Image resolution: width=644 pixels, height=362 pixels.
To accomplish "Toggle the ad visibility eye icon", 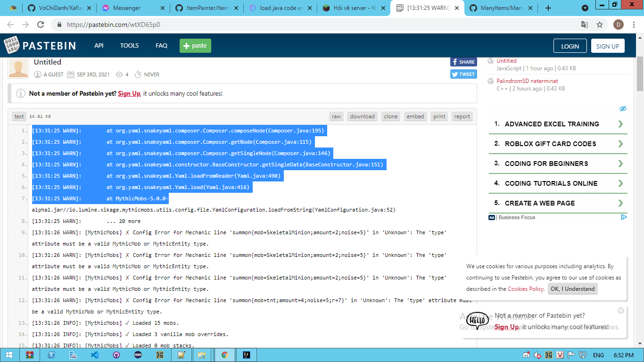I will (x=623, y=109).
